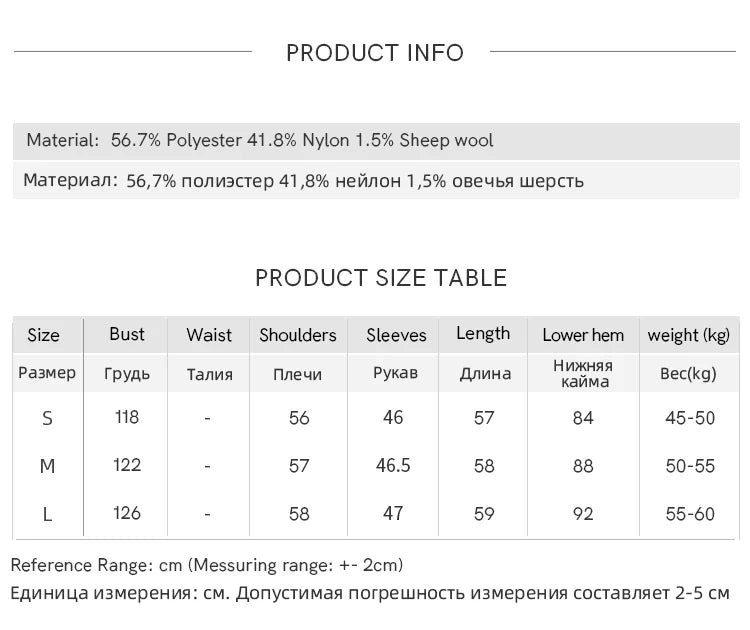The width and height of the screenshot is (750, 630).
Task: Click the S size row label
Action: (x=47, y=418)
